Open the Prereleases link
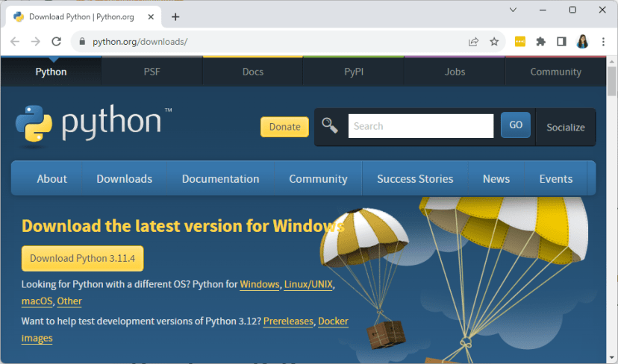The image size is (618, 364). [x=288, y=321]
